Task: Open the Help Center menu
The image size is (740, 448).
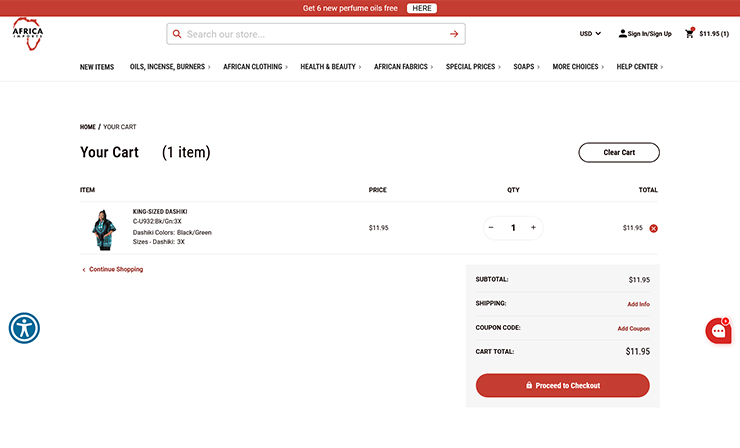Action: pyautogui.click(x=639, y=67)
